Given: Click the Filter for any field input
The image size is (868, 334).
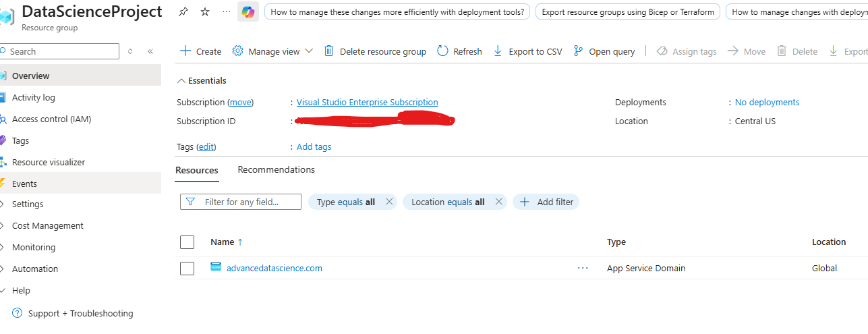Looking at the screenshot, I should pos(241,202).
